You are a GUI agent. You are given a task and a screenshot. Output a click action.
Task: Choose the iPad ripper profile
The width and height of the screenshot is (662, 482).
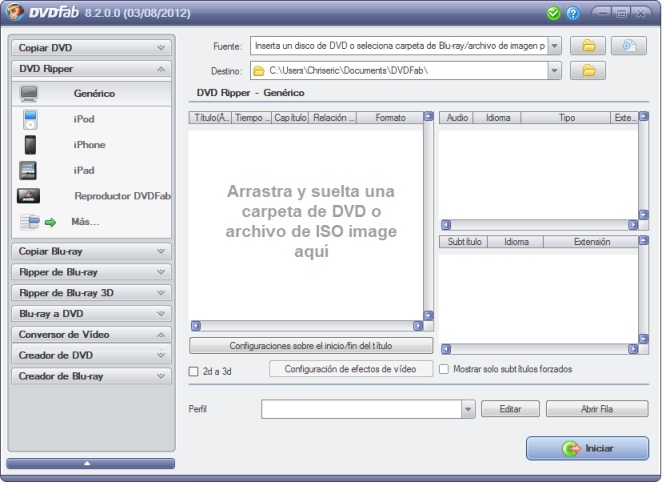[91, 171]
